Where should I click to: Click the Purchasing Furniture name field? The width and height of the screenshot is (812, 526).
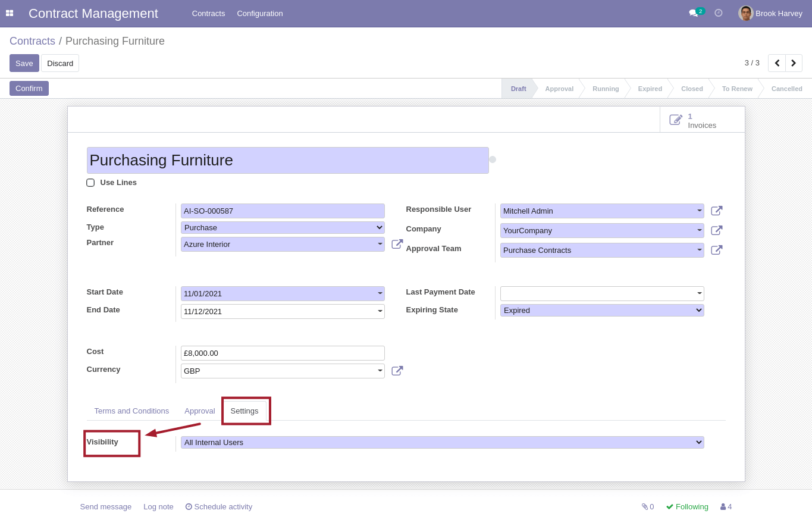point(287,160)
